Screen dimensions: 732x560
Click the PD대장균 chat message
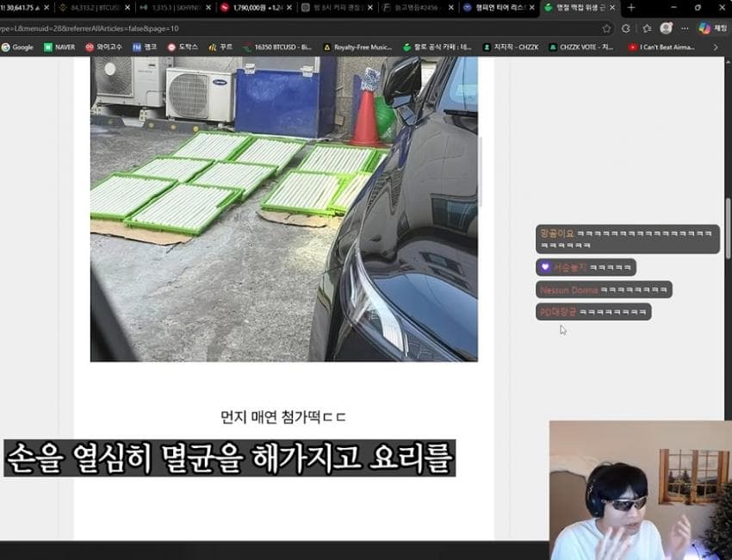point(593,312)
